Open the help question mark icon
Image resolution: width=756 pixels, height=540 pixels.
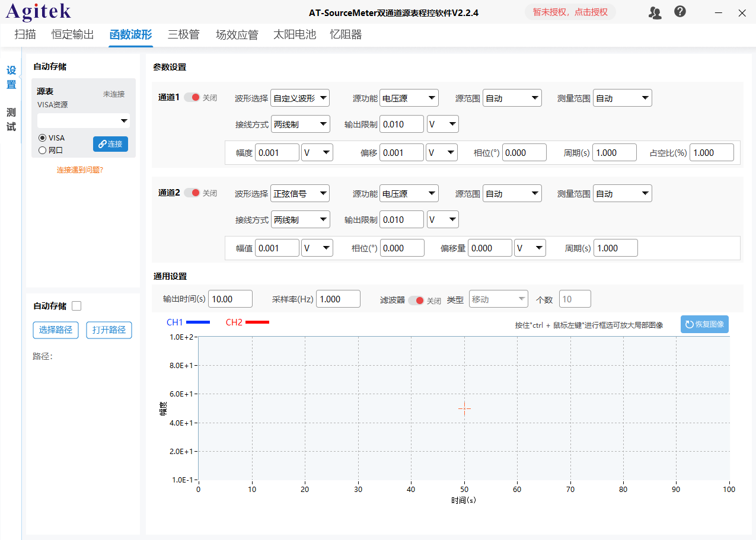tap(680, 12)
